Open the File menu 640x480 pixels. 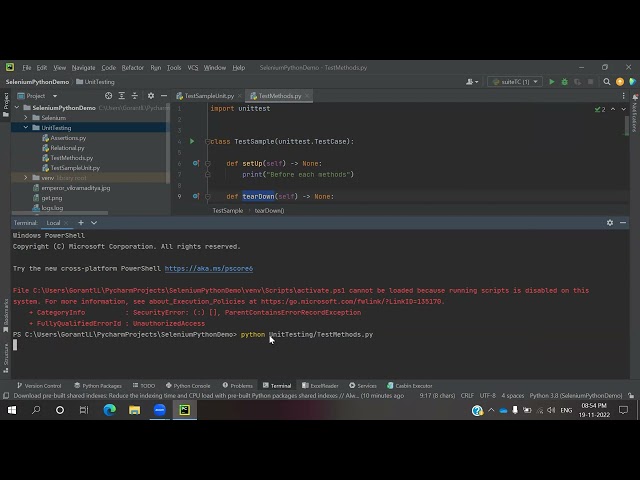pyautogui.click(x=27, y=68)
